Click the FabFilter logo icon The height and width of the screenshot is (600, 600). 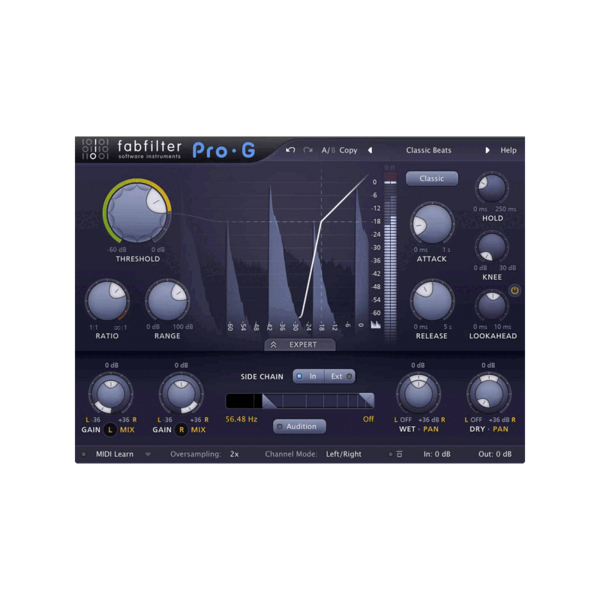(95, 149)
